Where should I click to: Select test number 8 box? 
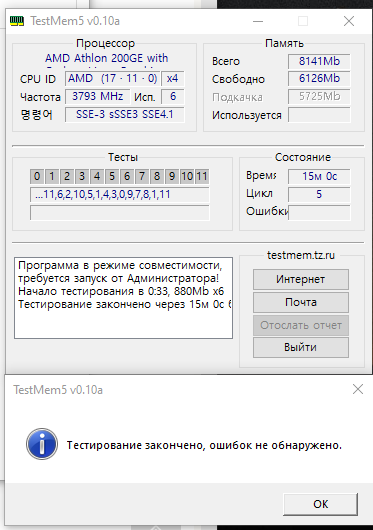157,176
